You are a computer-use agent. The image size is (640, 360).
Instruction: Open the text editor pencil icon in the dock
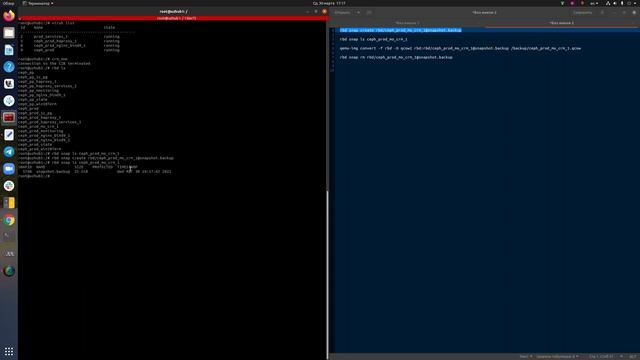point(9,135)
